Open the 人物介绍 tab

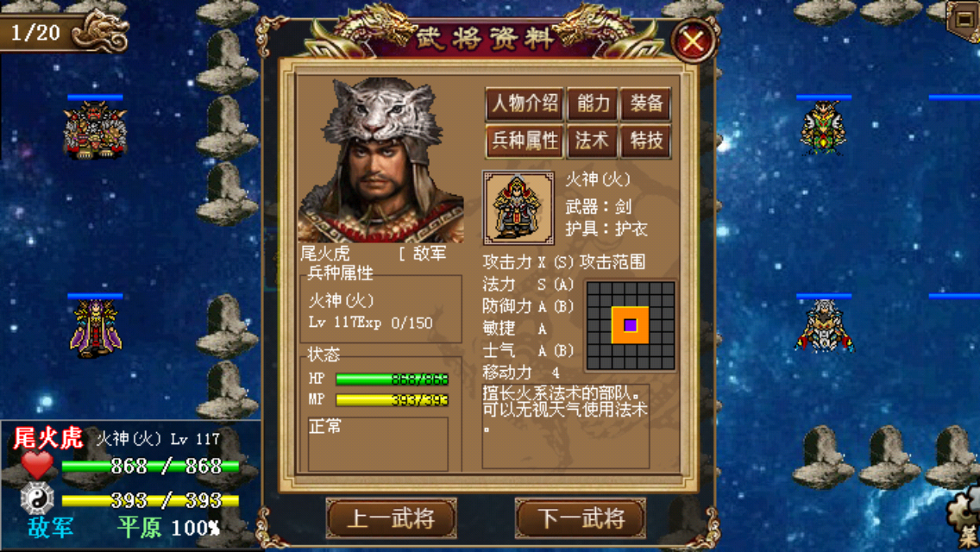tap(525, 103)
